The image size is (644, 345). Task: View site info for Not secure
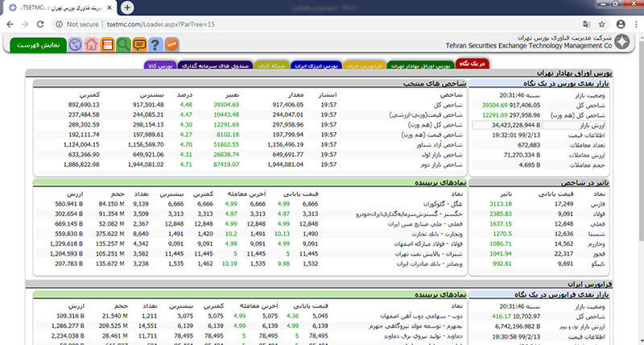click(77, 24)
